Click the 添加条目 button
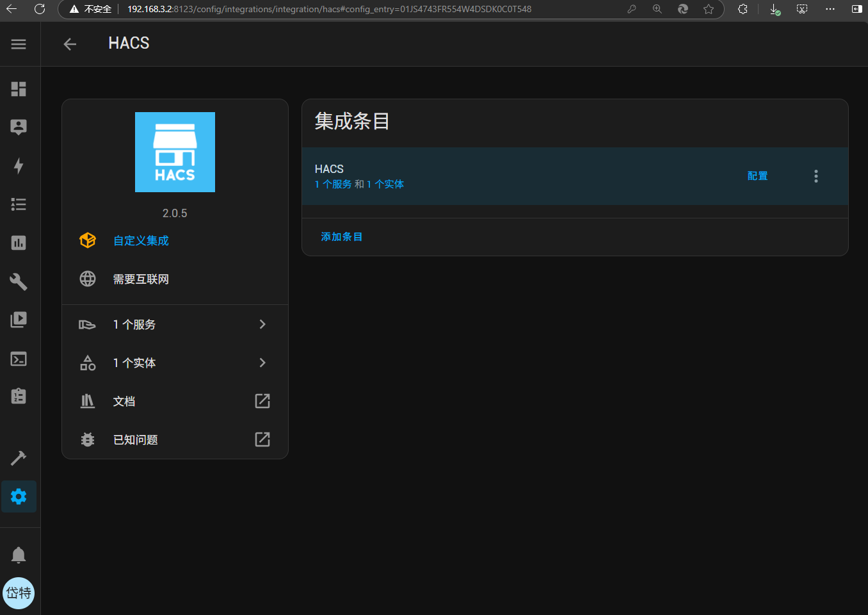 341,237
